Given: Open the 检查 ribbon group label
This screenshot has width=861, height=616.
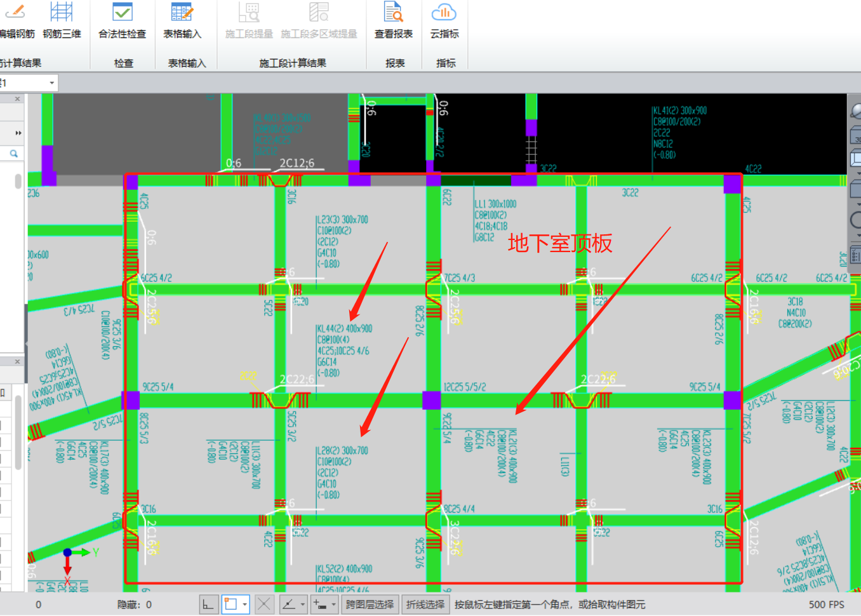Looking at the screenshot, I should 124,63.
